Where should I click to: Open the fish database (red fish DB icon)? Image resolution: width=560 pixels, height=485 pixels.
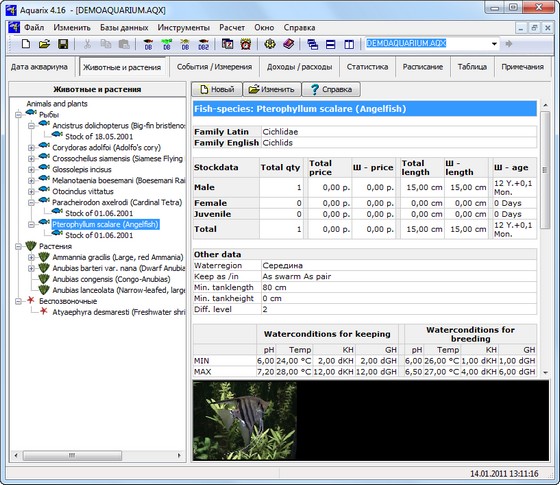pyautogui.click(x=148, y=44)
